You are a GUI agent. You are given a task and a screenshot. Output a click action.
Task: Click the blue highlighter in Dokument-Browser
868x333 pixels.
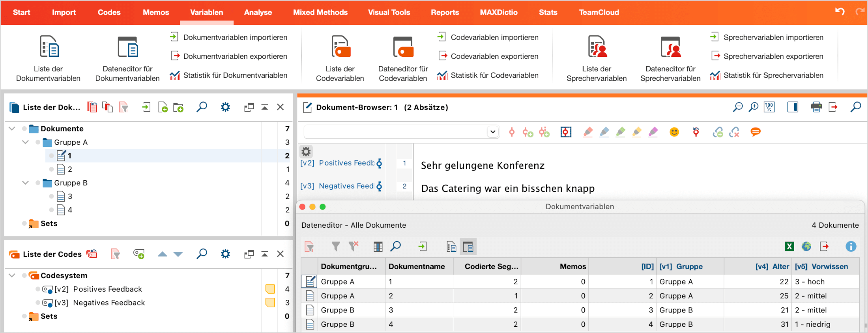click(x=604, y=132)
